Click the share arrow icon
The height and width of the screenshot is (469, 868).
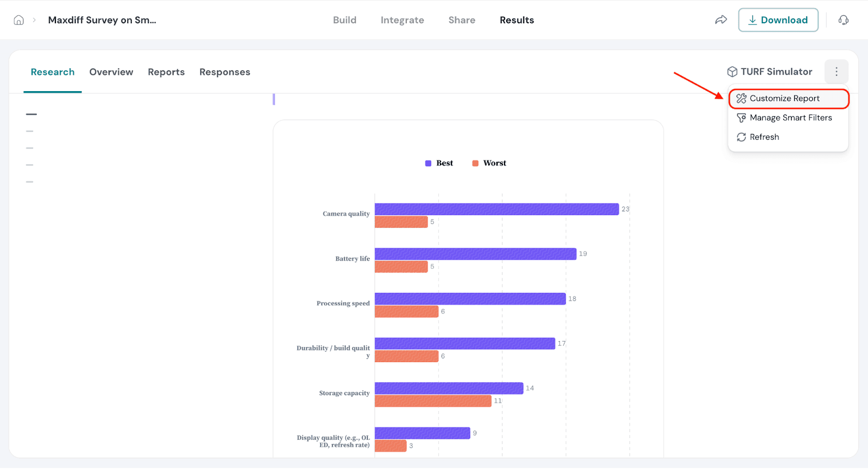[x=720, y=20]
